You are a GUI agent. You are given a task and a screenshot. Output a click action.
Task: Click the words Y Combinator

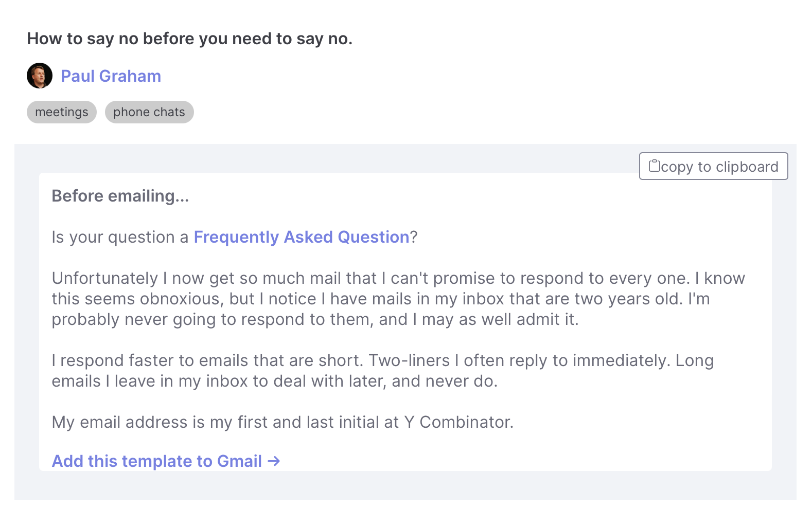click(x=458, y=422)
